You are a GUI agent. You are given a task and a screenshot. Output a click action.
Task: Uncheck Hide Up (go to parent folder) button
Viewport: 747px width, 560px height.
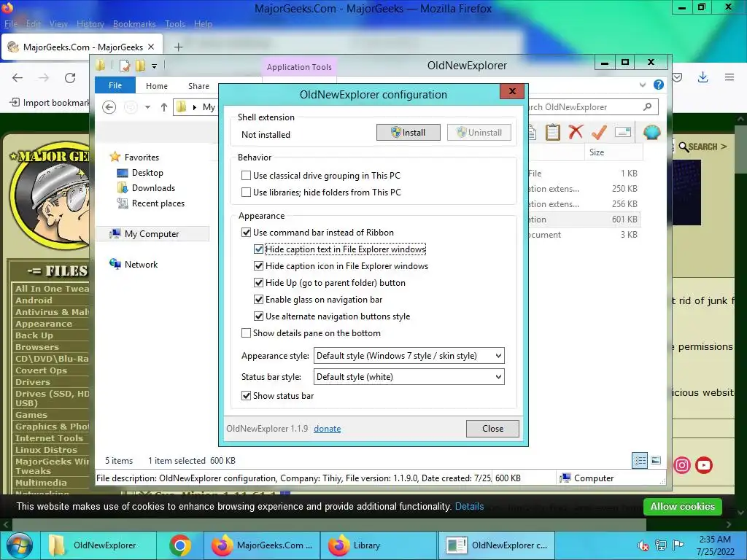[258, 282]
